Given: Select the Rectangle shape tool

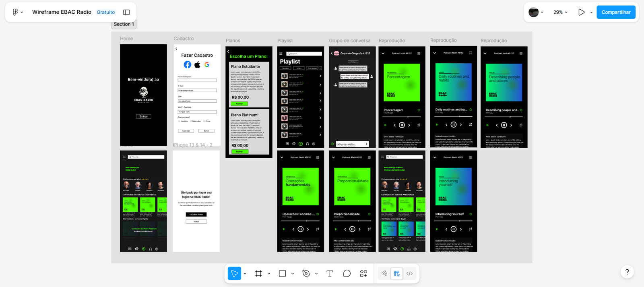Looking at the screenshot, I should pyautogui.click(x=282, y=274).
